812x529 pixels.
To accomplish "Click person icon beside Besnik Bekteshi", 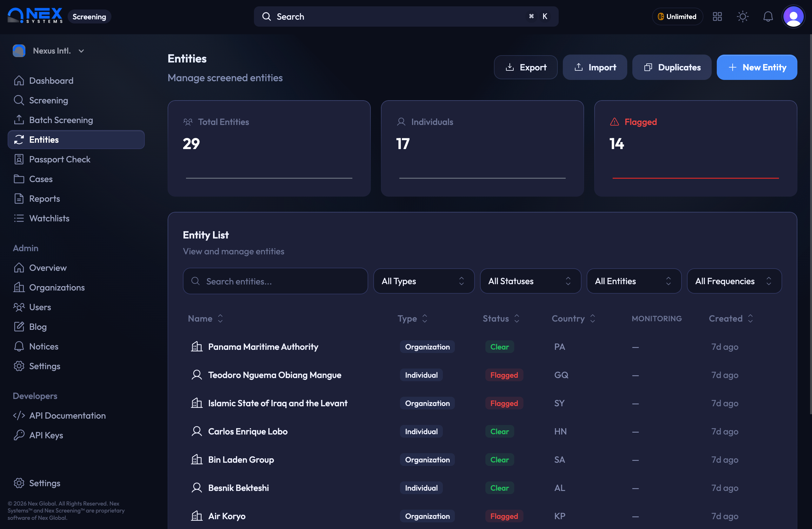I will pos(197,488).
